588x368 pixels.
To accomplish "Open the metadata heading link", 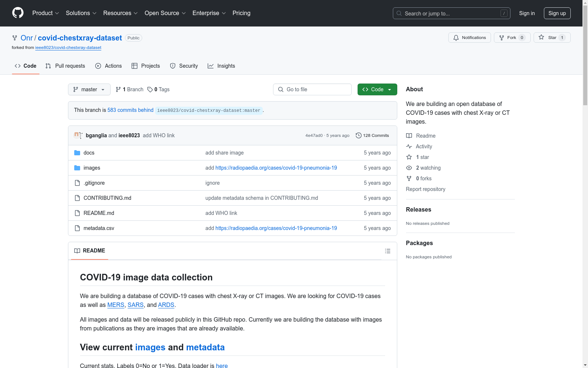I will coord(205,347).
